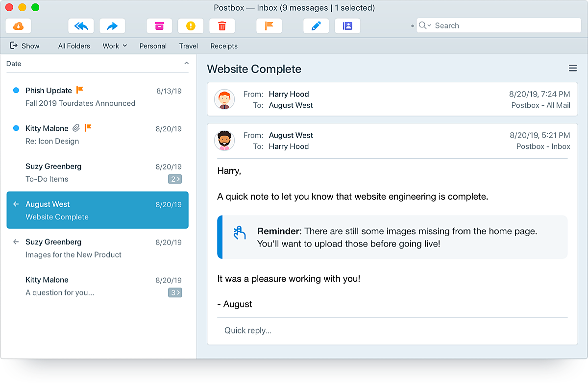Mark Phish Update as read via its dot
This screenshot has width=588, height=384.
coord(16,90)
